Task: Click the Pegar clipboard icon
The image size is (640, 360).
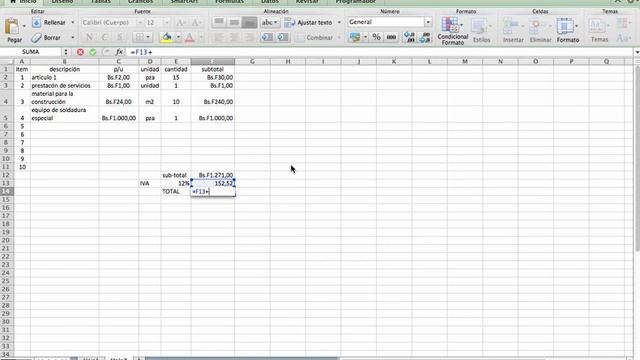Action: [x=12, y=27]
